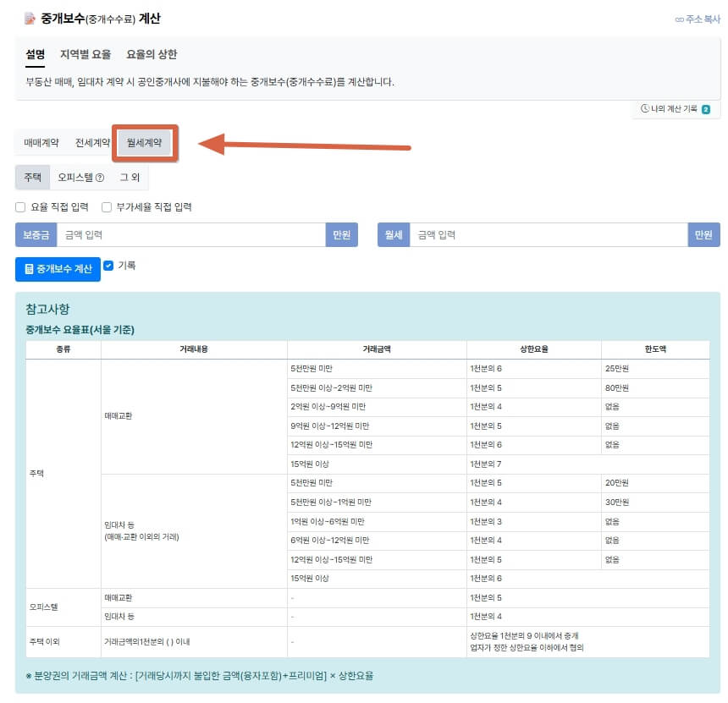
Task: Switch to the 설명 tab
Action: coord(36,55)
